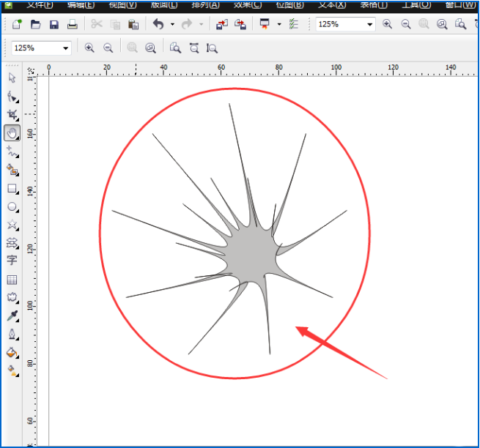Select the Shape edit tool

[x=12, y=97]
